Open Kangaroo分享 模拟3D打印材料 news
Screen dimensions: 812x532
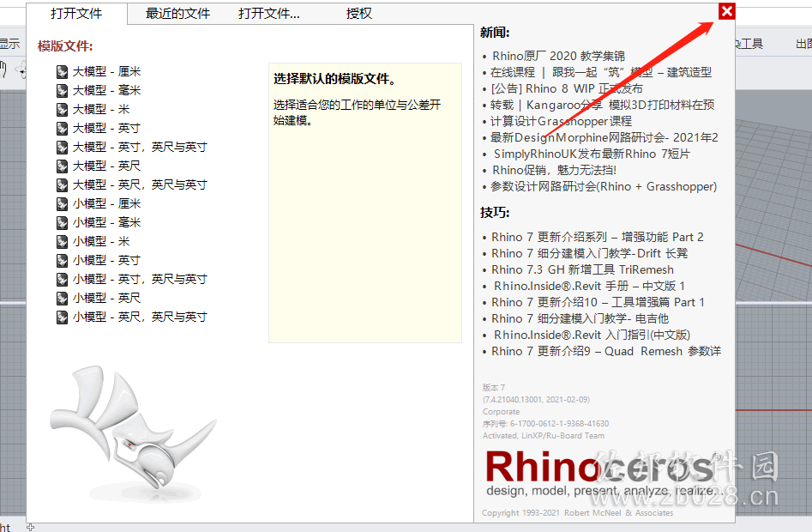(x=602, y=105)
